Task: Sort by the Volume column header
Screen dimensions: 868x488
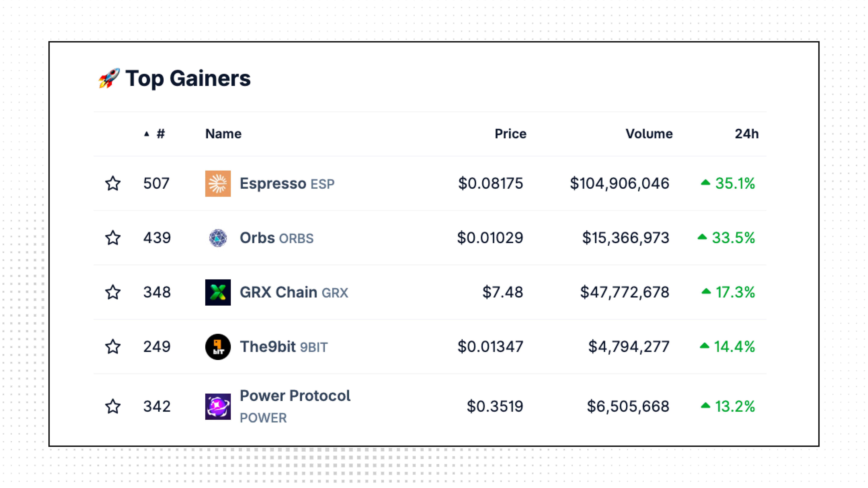Action: 649,134
